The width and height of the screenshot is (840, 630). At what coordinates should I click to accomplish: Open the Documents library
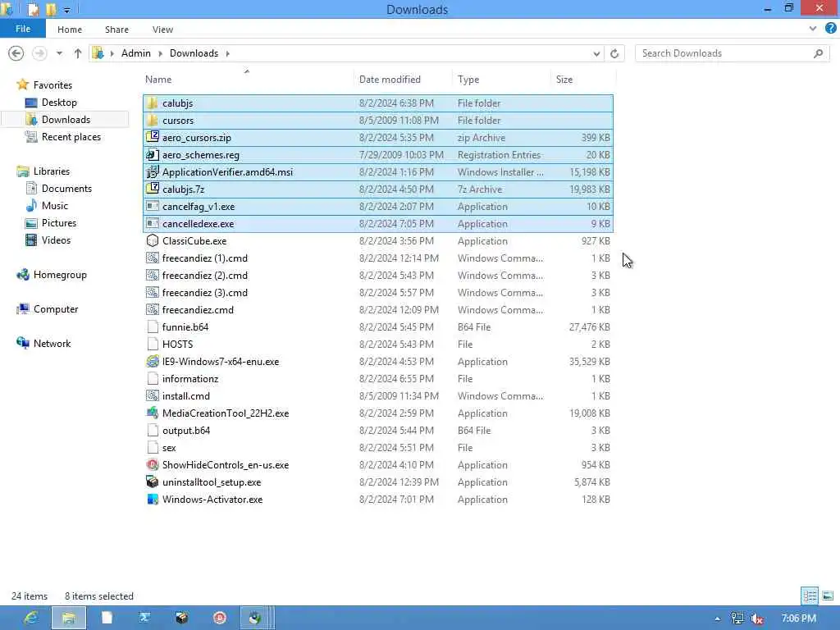pyautogui.click(x=66, y=189)
